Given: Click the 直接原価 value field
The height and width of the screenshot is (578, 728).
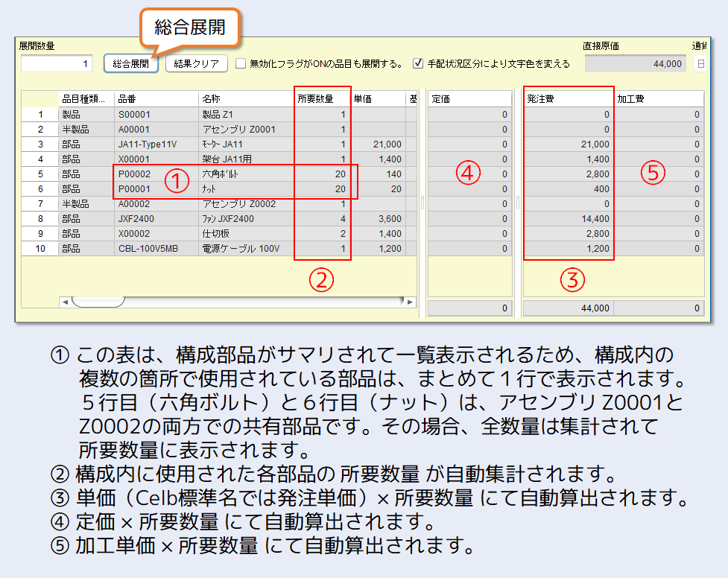Looking at the screenshot, I should [x=636, y=64].
